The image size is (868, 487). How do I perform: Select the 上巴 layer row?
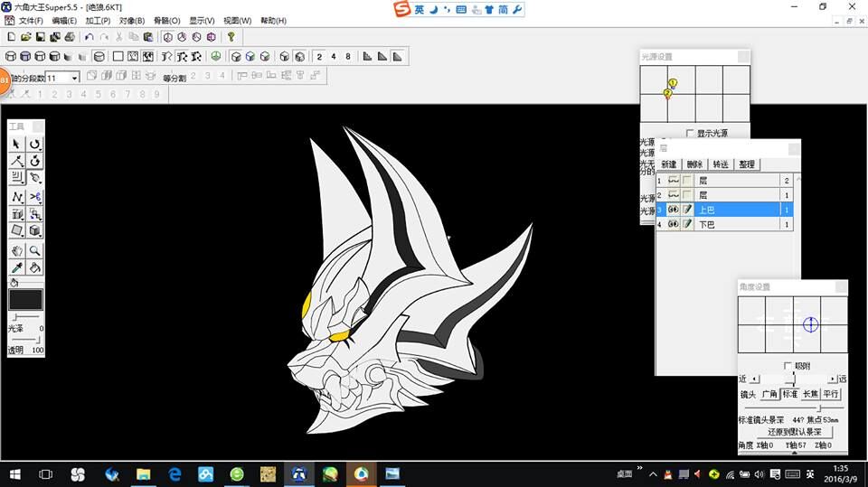737,210
